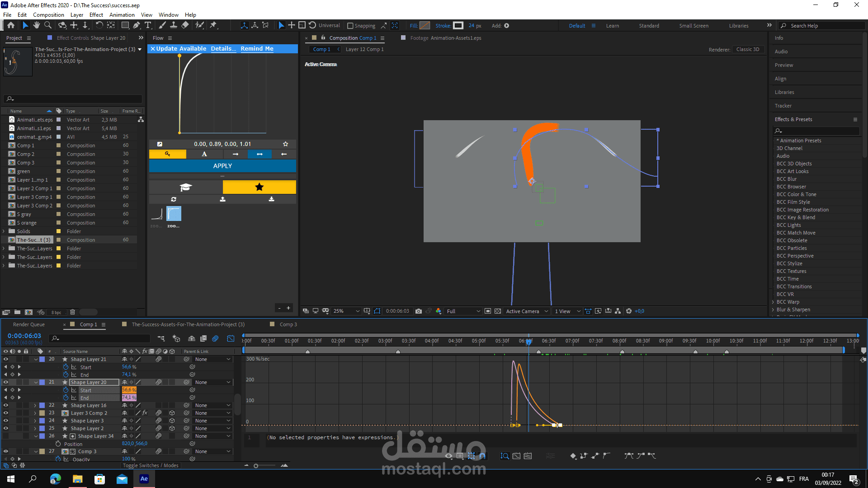The width and height of the screenshot is (868, 488).
Task: Select the Pen tool in toolbar
Action: point(137,25)
